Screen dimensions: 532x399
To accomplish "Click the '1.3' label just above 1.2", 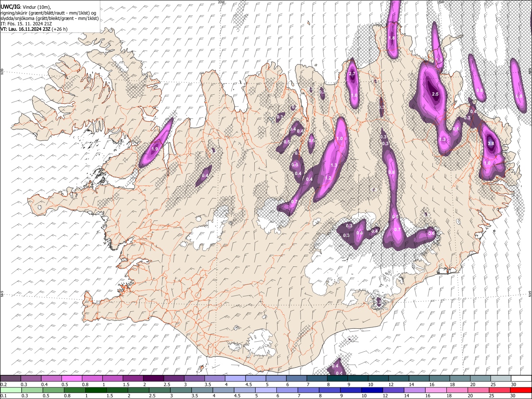I will point(334,165).
